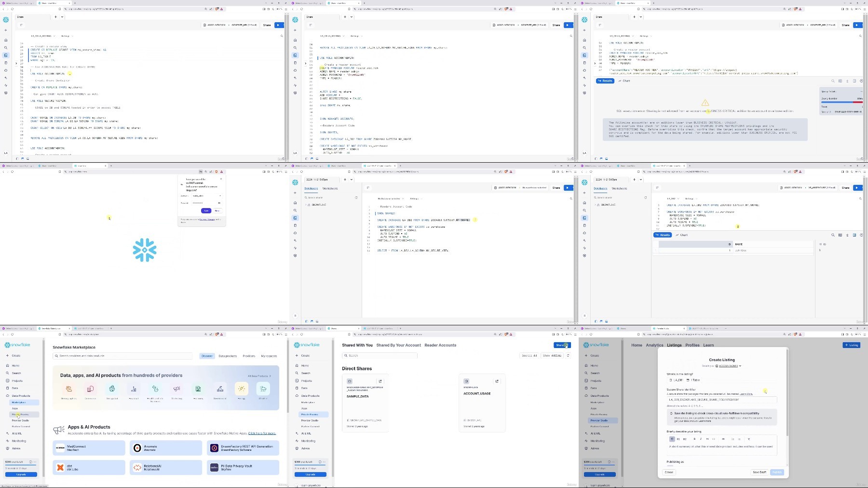
Task: Click the DreamFactory REST API Generation logo
Action: pos(215,448)
